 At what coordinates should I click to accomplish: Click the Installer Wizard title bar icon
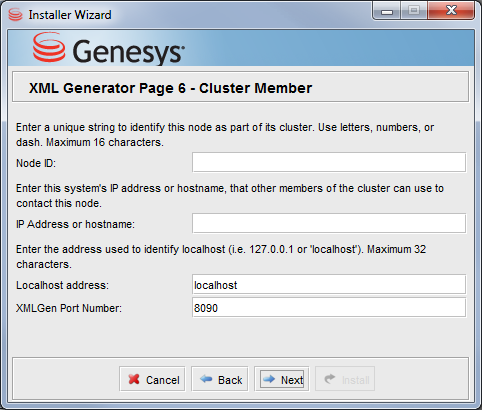[15, 15]
